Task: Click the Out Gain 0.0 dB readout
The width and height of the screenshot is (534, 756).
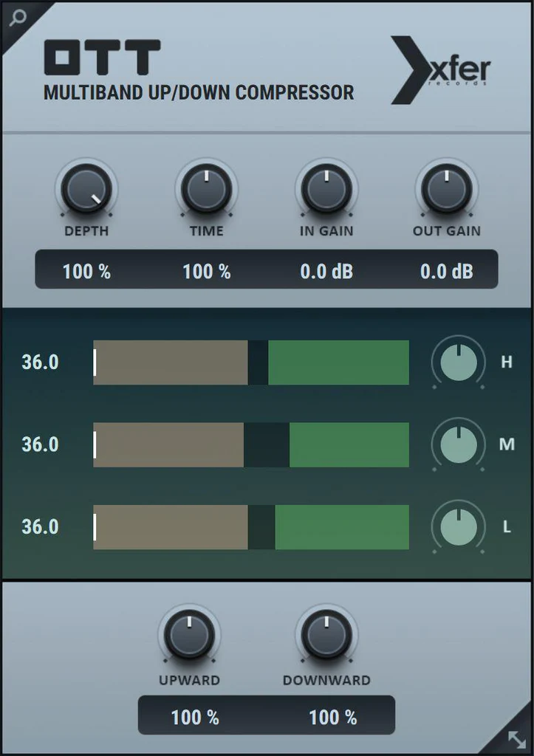Action: (447, 272)
